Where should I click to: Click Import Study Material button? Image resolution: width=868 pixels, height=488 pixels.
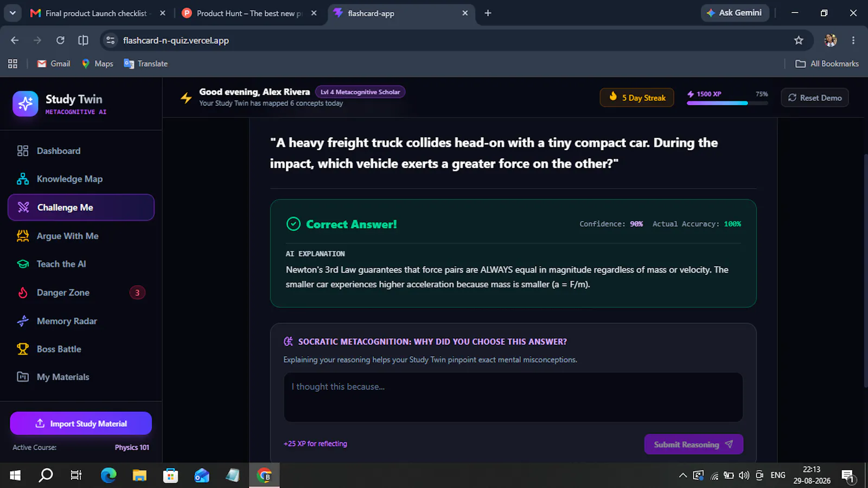point(81,423)
